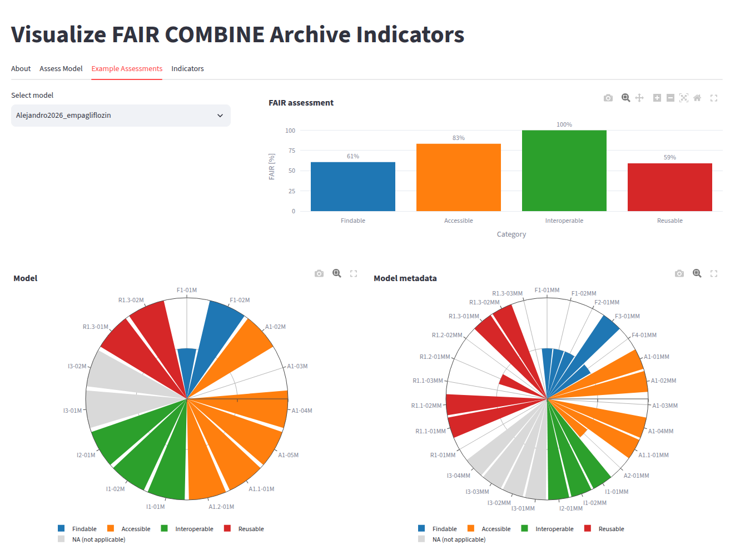Click the Category x-axis title
The height and width of the screenshot is (560, 745).
click(x=511, y=234)
